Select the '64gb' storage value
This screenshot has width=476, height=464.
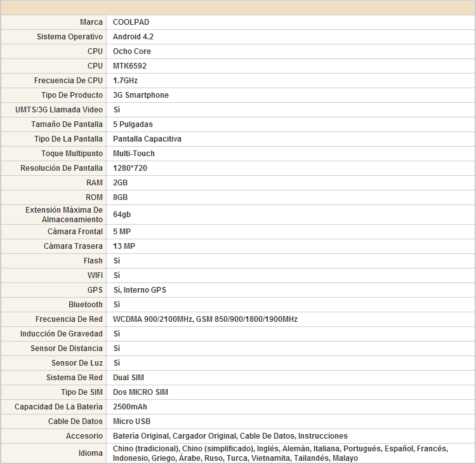122,215
